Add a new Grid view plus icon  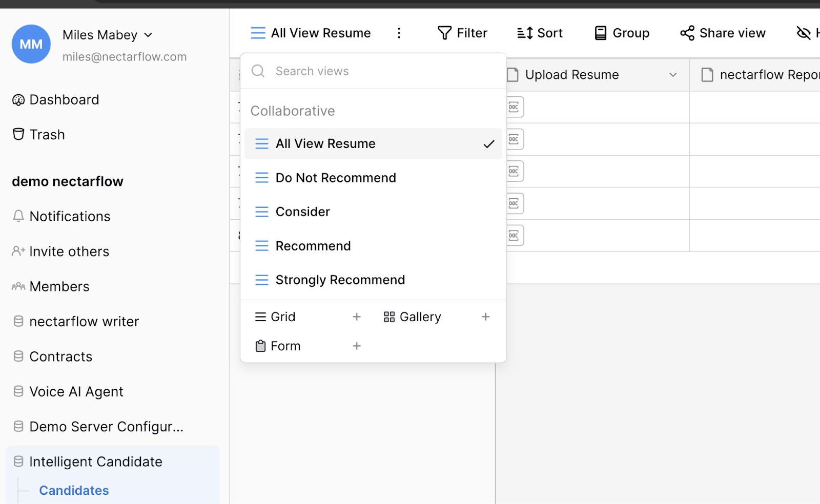[x=357, y=317]
